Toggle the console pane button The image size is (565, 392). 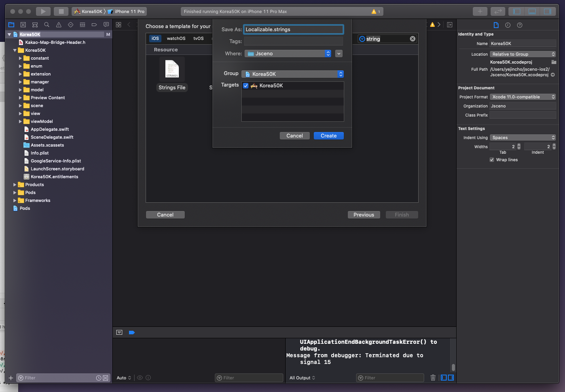point(451,378)
